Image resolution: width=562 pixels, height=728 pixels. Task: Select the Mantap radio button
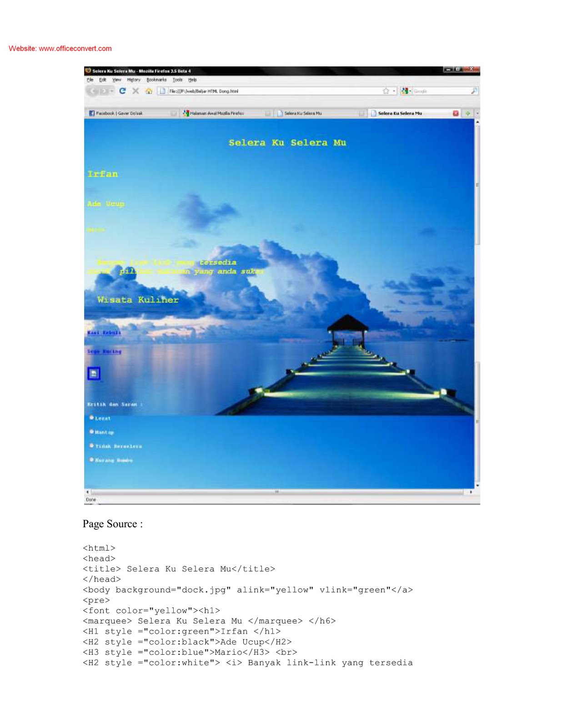coord(91,431)
